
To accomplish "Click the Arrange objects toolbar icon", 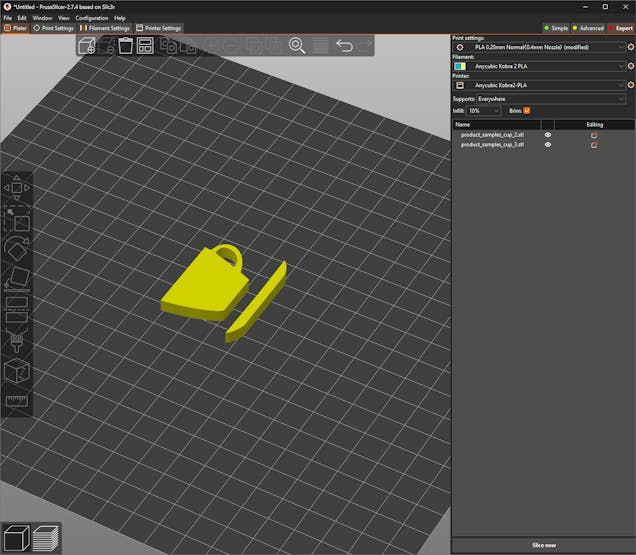I will click(145, 46).
